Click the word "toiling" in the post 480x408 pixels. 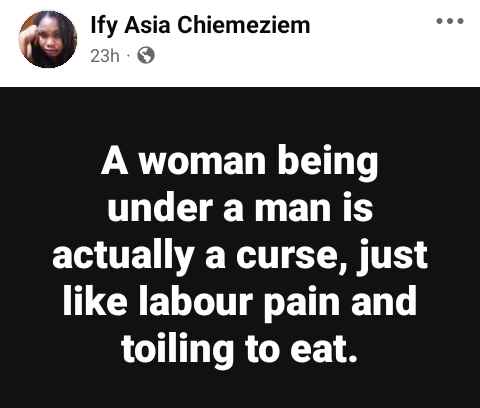coord(177,348)
